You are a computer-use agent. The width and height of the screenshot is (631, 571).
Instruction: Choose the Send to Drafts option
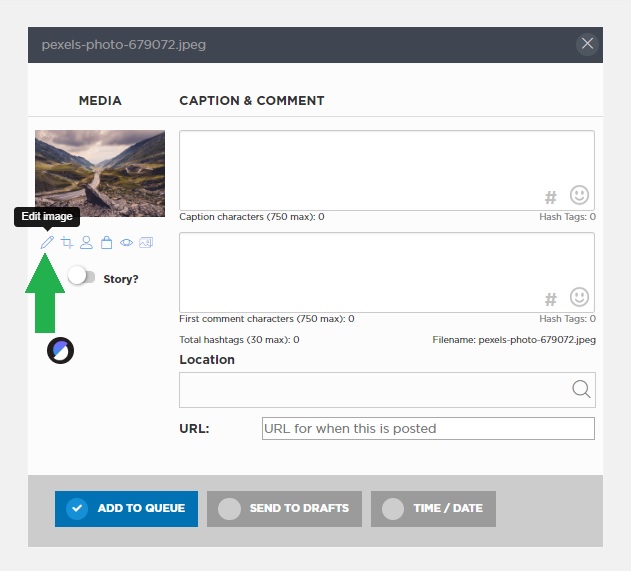click(284, 509)
